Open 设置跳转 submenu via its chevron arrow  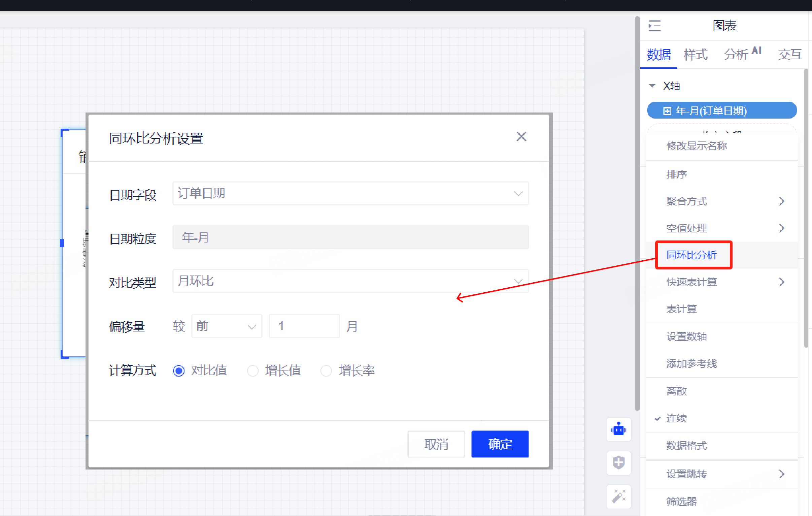coord(781,474)
